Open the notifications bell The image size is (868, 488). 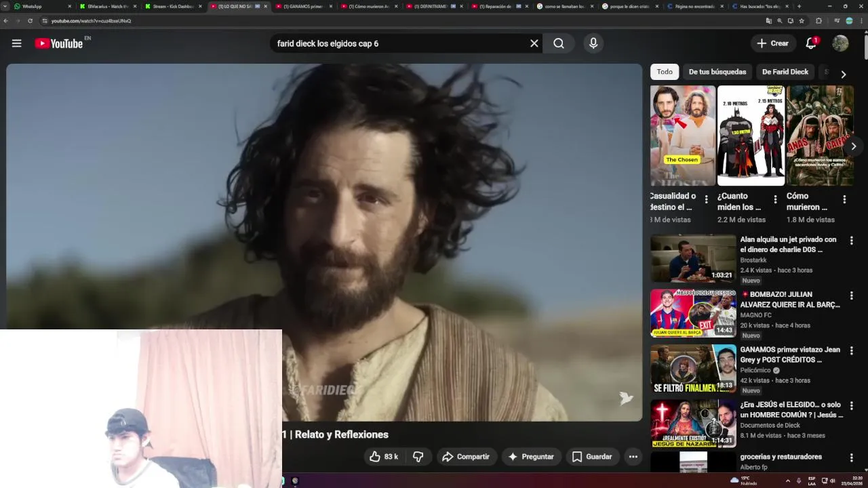[811, 43]
